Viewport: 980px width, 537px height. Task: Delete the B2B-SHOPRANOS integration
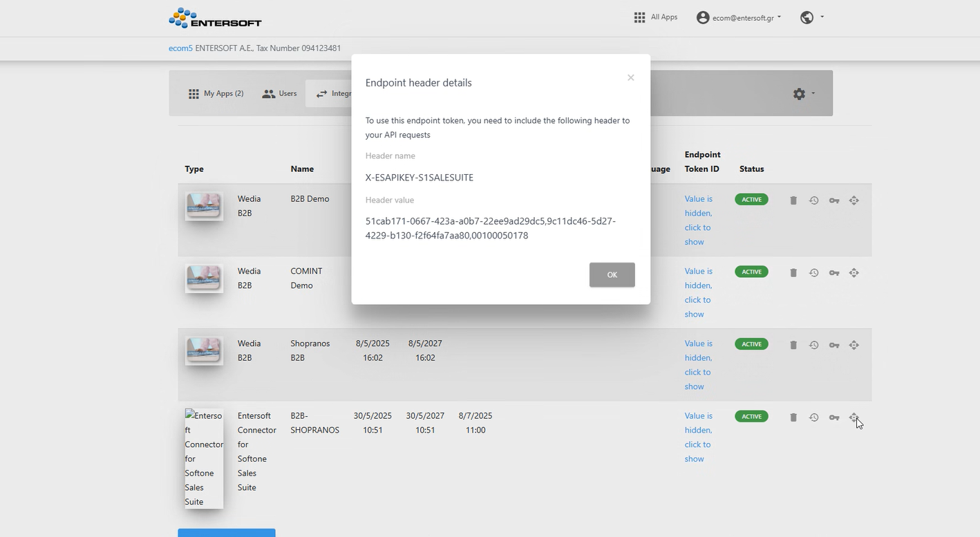(793, 417)
